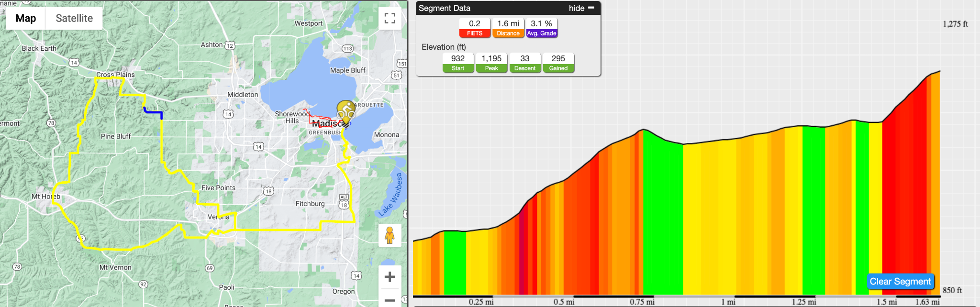This screenshot has height=307, width=980.
Task: Zoom out on the map
Action: point(390,299)
